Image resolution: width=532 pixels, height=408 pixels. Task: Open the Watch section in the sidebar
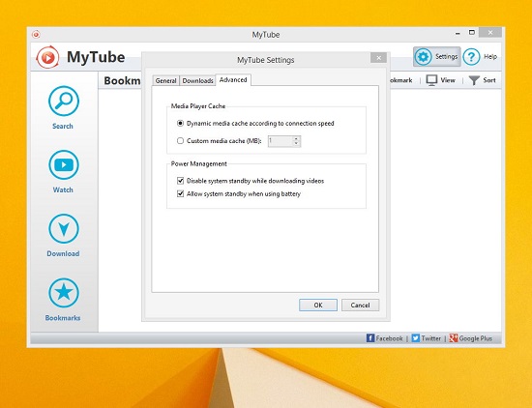[64, 171]
